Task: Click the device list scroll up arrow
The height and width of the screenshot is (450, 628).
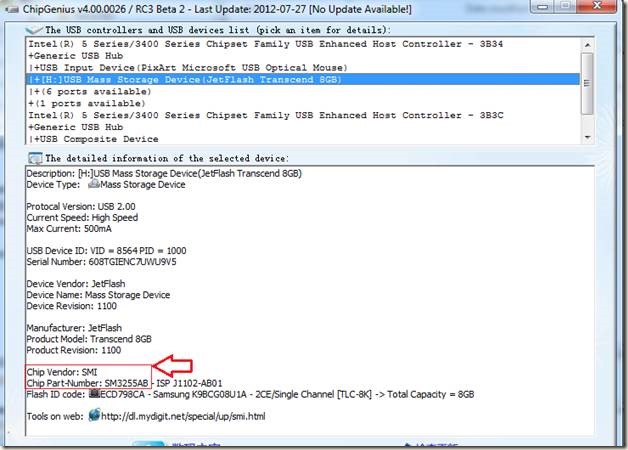Action: pos(587,45)
